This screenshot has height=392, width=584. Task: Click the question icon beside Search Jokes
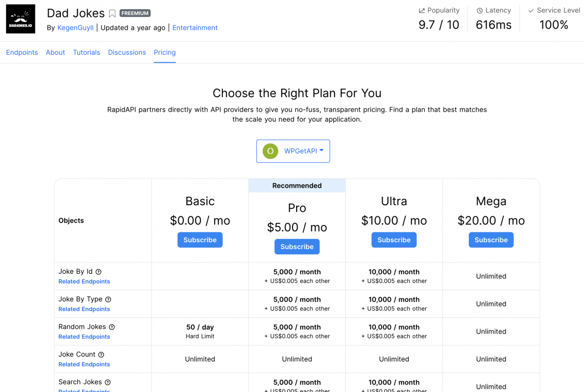(108, 382)
